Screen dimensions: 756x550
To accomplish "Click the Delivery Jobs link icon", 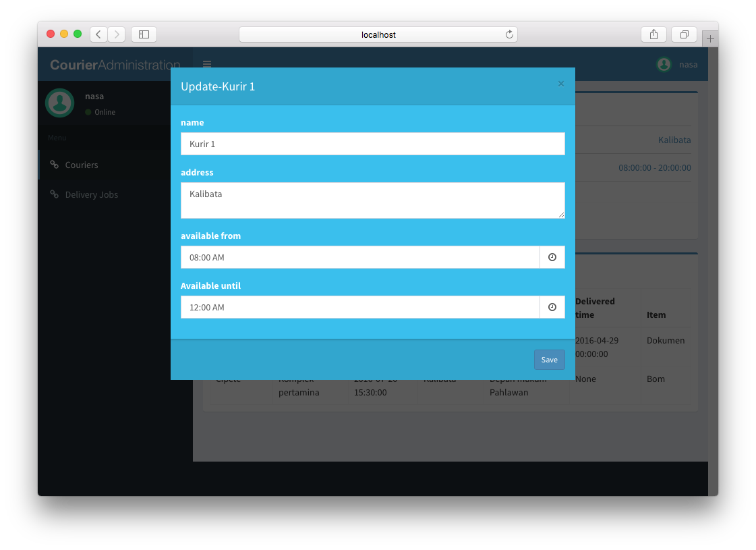I will tap(55, 194).
